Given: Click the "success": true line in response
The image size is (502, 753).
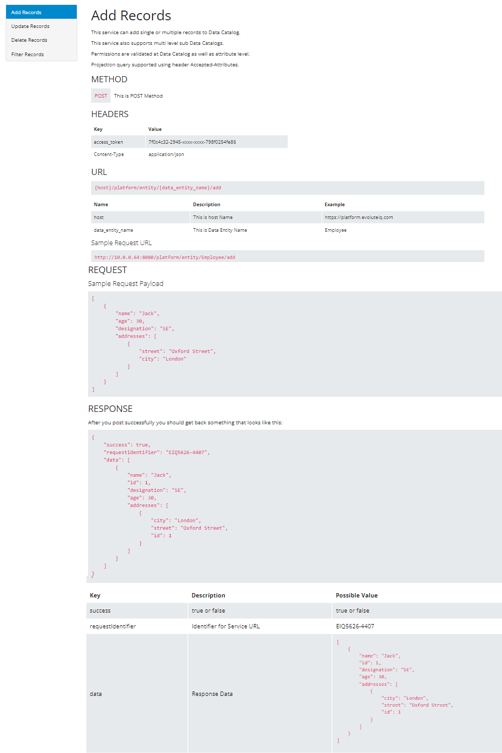Looking at the screenshot, I should (x=127, y=445).
